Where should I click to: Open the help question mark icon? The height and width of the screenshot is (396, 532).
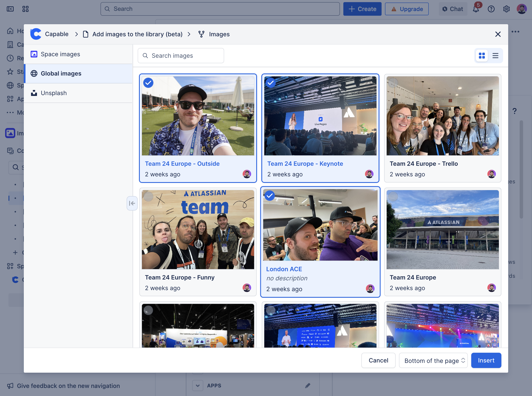[491, 9]
